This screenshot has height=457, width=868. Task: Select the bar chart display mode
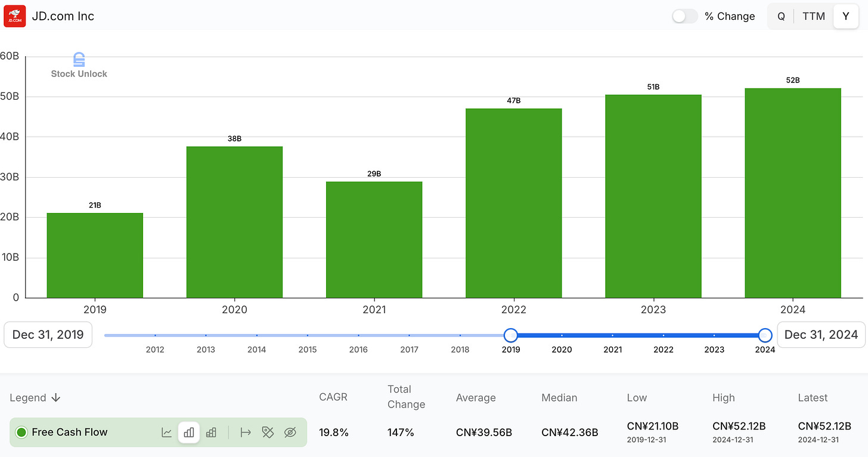pos(189,433)
